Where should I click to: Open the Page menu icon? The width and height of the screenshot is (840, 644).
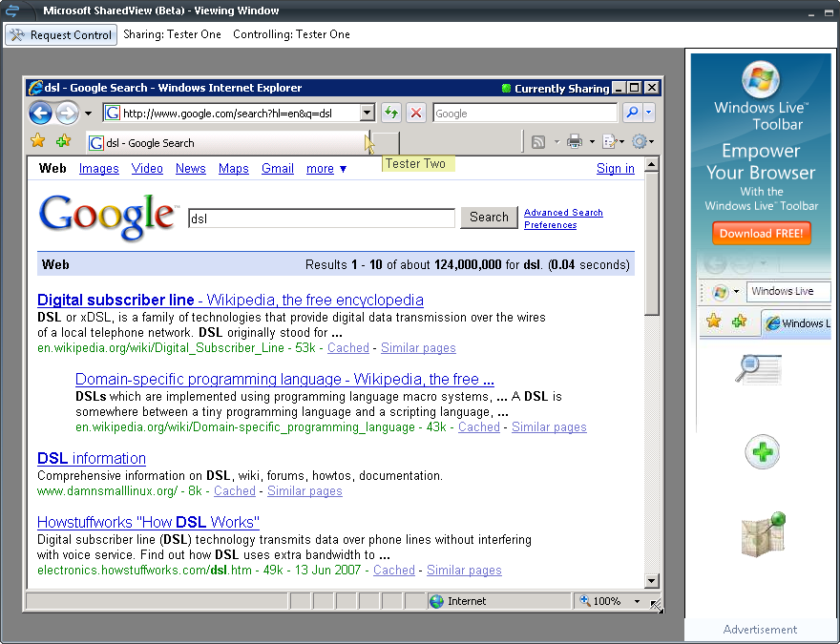point(613,141)
